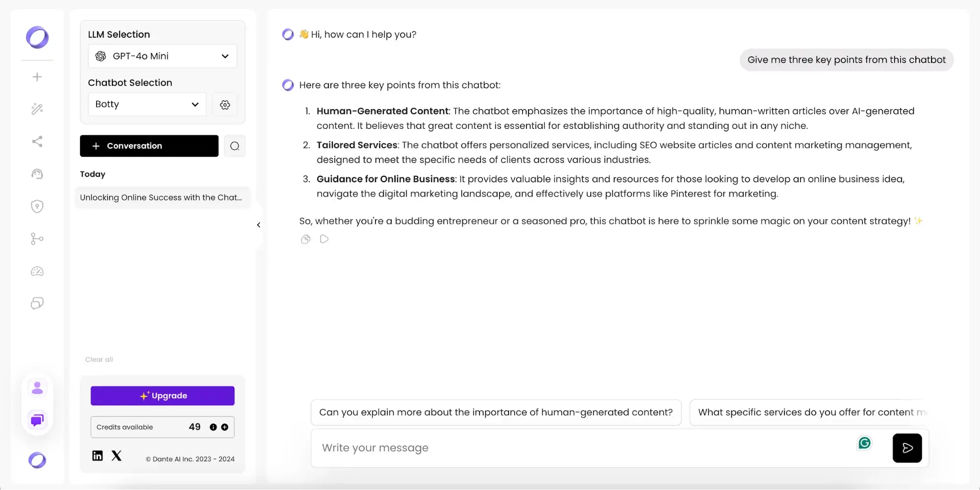Open the magic wand tool in sidebar
The height and width of the screenshot is (490, 980).
pos(37,109)
